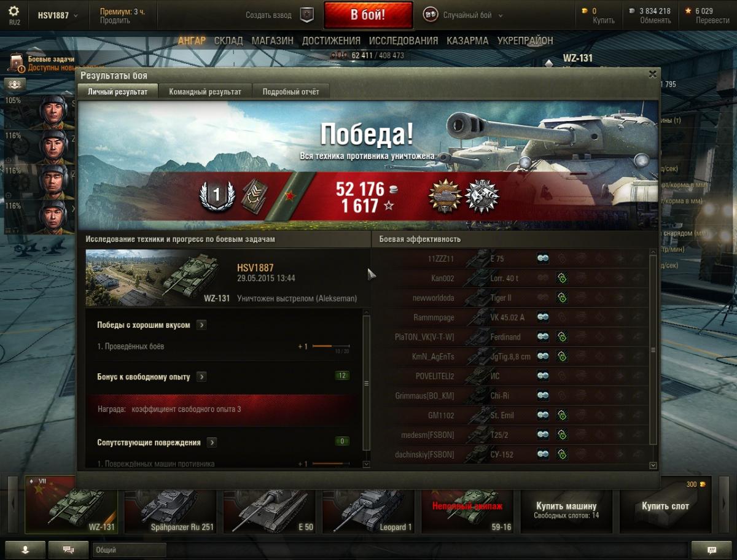Click the first-place laurel wreath medal
Image resolution: width=737 pixels, height=560 pixels.
(216, 196)
